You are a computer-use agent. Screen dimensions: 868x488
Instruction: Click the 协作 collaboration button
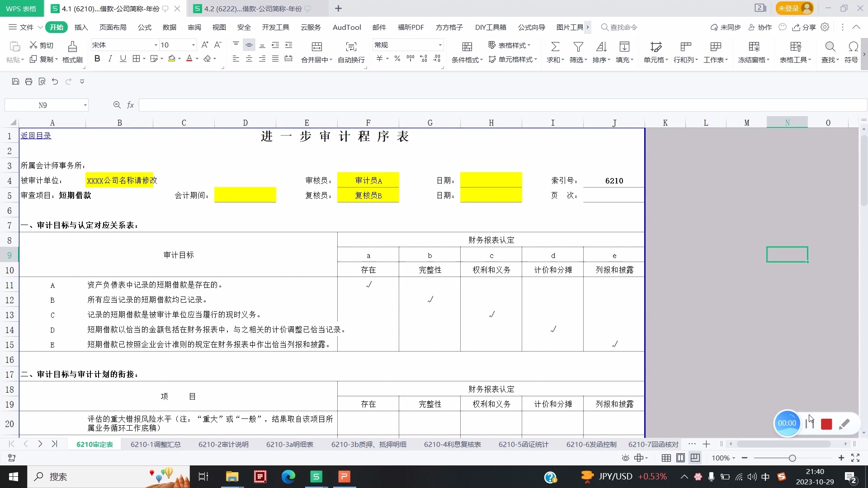point(760,27)
